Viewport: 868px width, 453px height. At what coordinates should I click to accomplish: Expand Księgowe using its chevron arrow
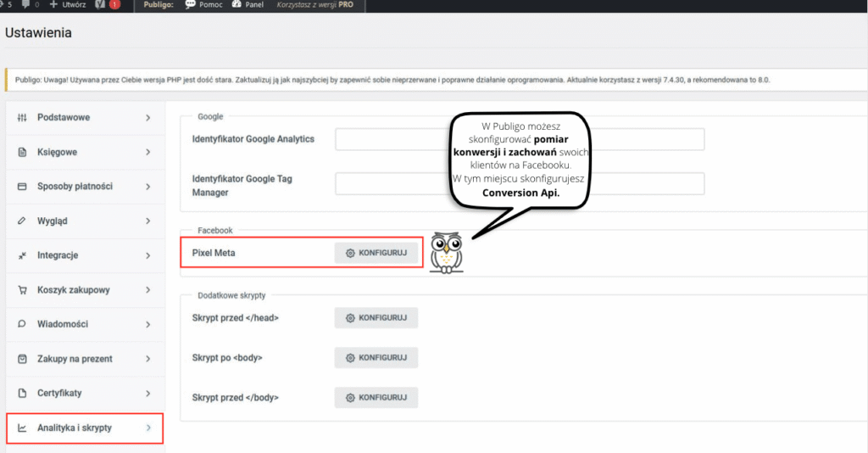click(147, 152)
